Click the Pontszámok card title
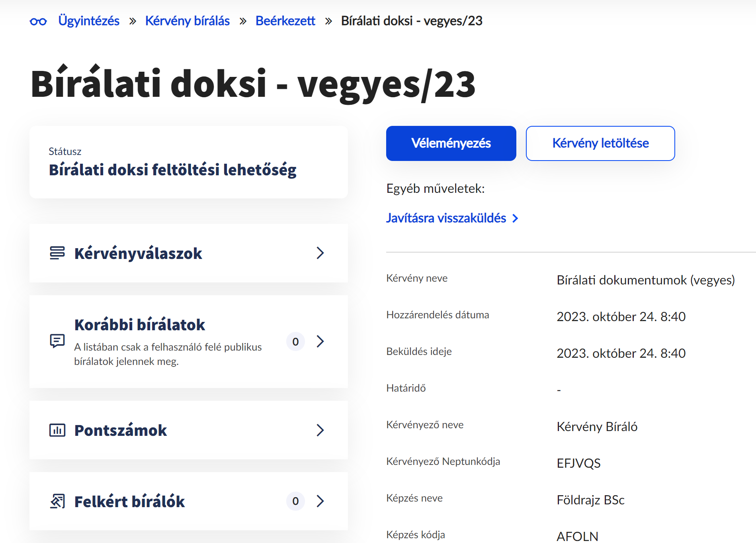756x543 pixels. coord(120,430)
